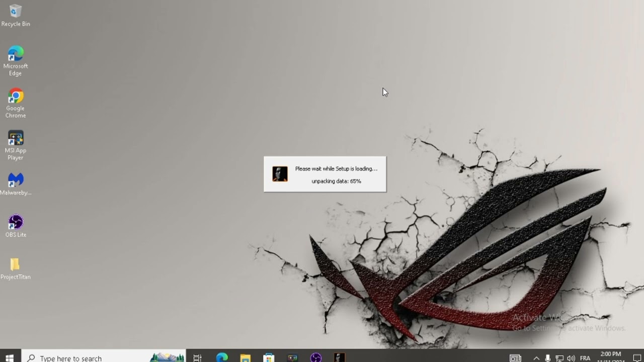Switch to MSI App Player taskbar icon

292,358
